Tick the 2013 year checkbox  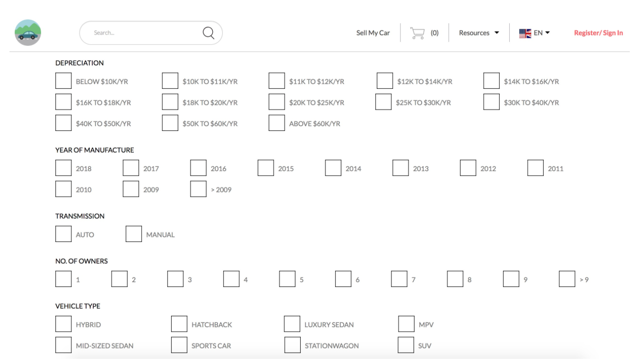point(400,168)
